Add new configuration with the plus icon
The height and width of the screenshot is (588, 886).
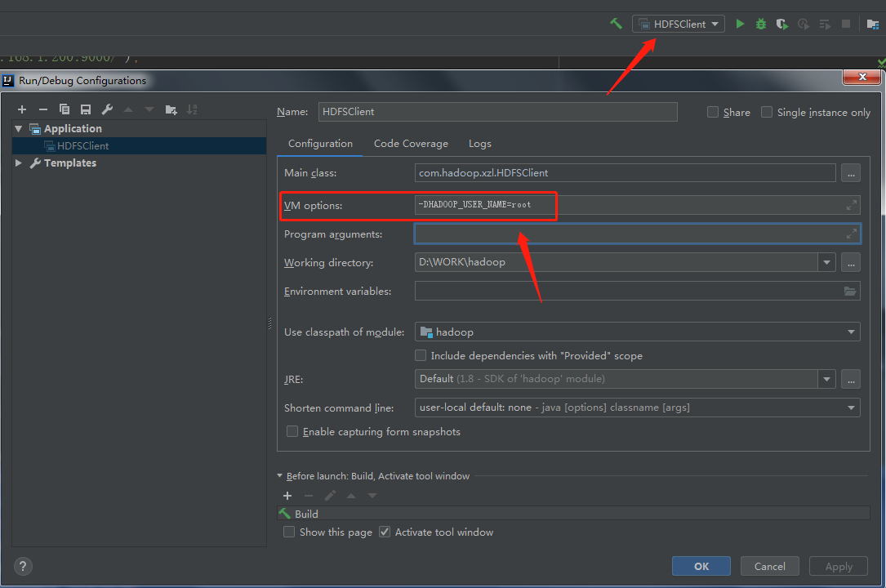point(22,109)
